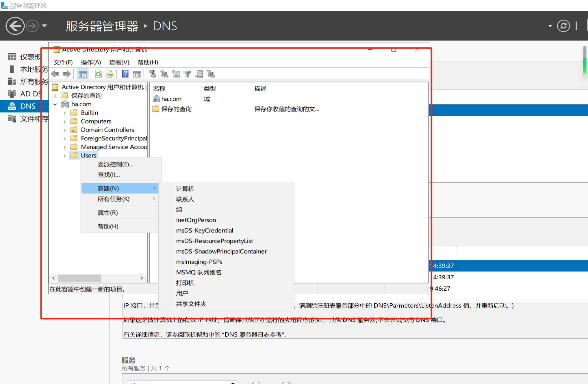588x384 pixels.
Task: Choose 属性(R) from the context menu
Action: pos(120,213)
